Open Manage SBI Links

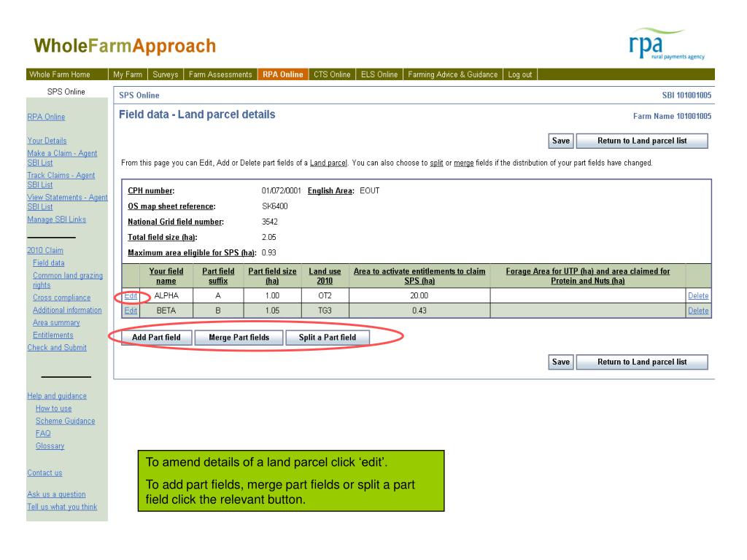[57, 219]
